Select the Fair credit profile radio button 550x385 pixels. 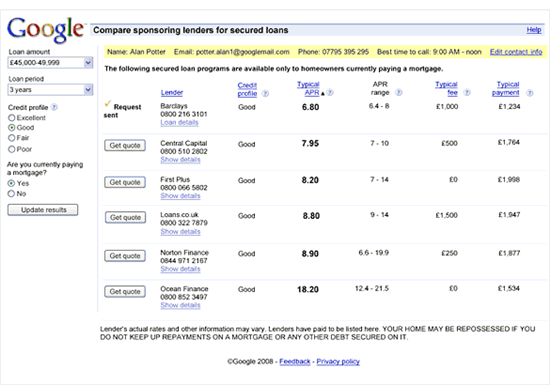12,138
